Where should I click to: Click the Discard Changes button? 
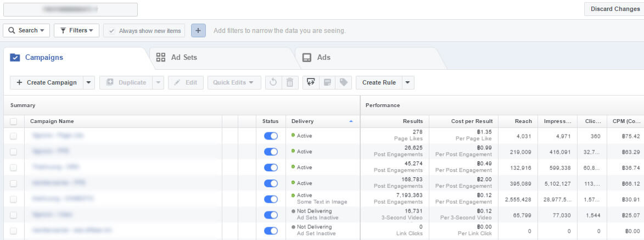[614, 9]
